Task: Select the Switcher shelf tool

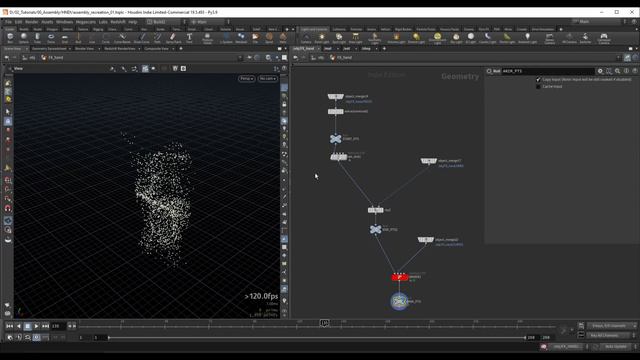Action: click(585, 38)
